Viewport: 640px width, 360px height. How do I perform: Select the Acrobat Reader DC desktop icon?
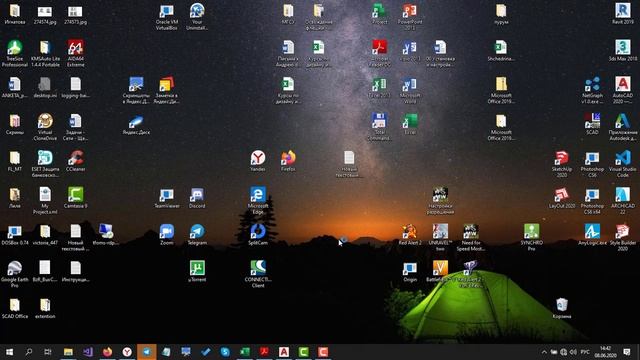pyautogui.click(x=380, y=53)
